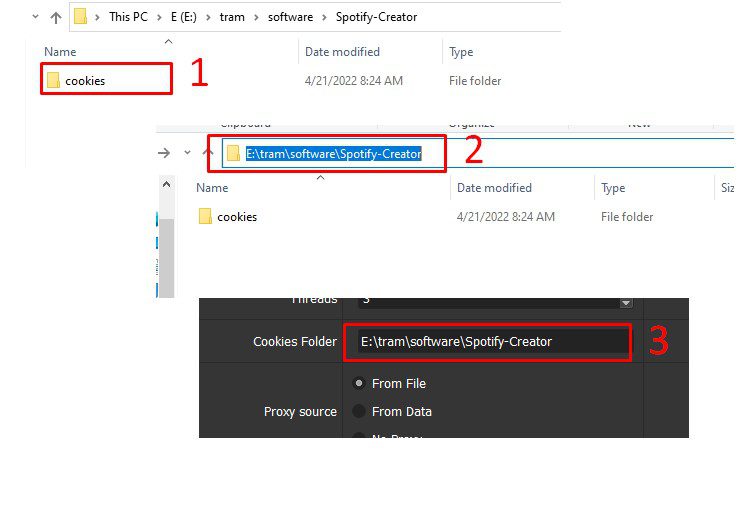
Task: Open recent locations dropdown in second Explorer
Action: click(188, 153)
